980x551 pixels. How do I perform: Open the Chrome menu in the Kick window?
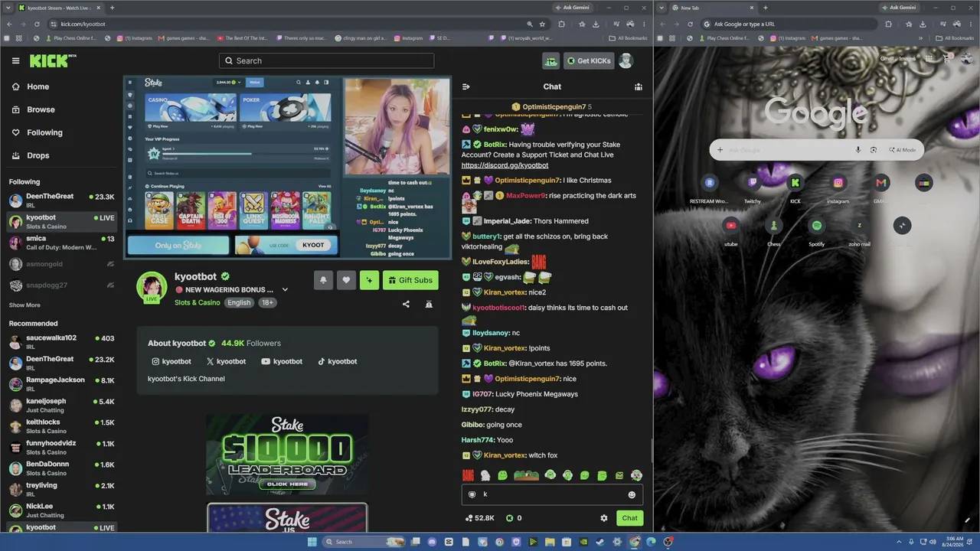click(644, 24)
